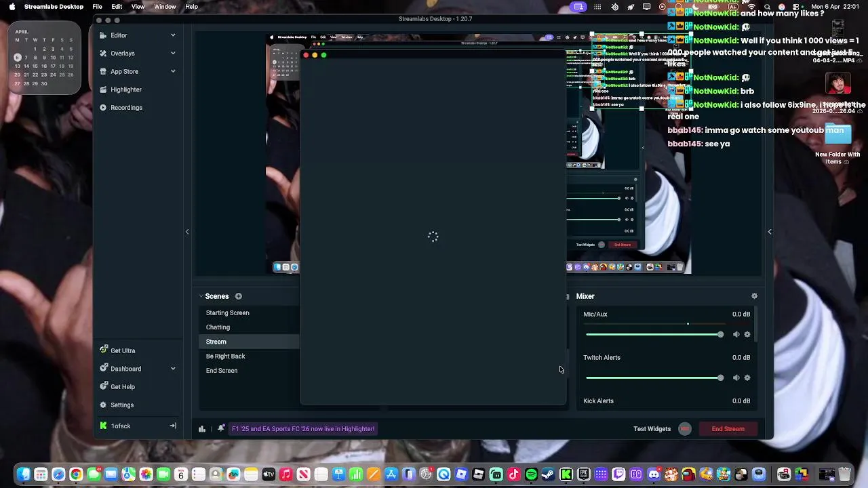
Task: Open Spotlight search in menu bar
Action: click(767, 7)
